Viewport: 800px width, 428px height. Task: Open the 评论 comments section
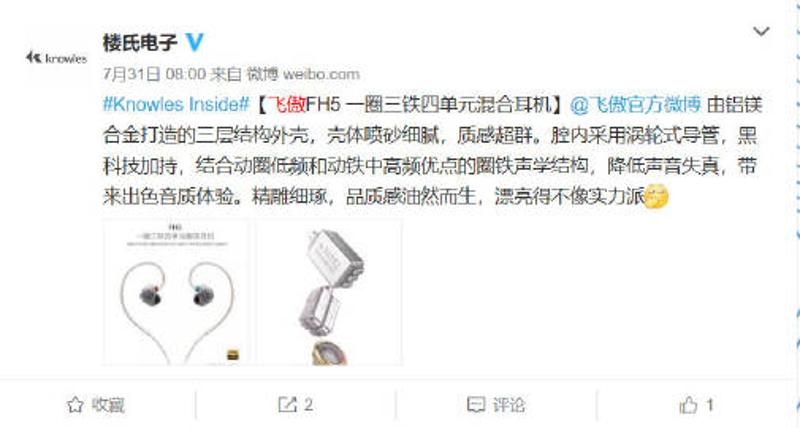pos(509,405)
